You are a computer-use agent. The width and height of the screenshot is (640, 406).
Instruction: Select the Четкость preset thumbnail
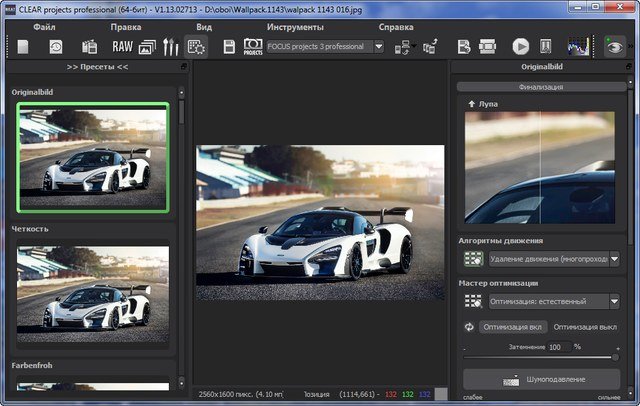pos(92,293)
